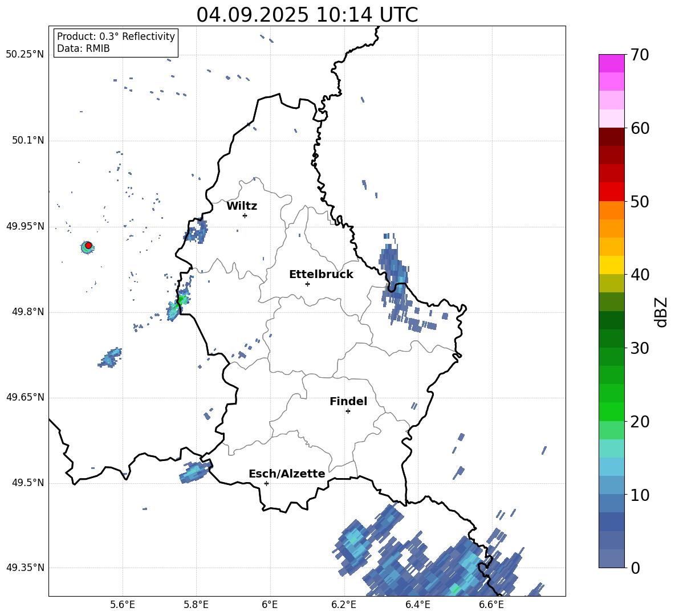
Task: Click the cross marker below Ettelbruck
Action: point(307,284)
